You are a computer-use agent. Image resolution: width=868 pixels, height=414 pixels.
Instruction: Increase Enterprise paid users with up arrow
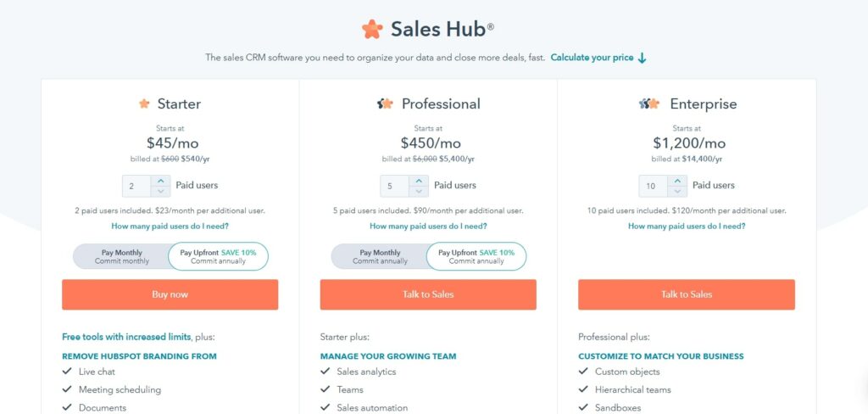point(677,181)
